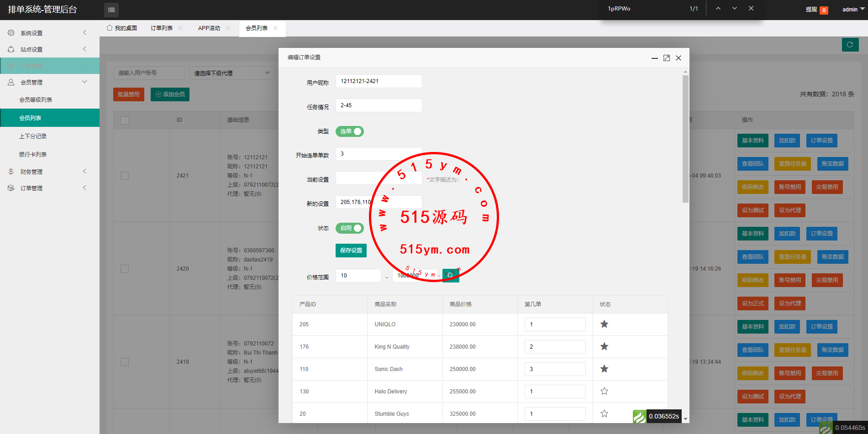868x434 pixels.
Task: Click the empty star for Halo Delivery
Action: coord(604,391)
